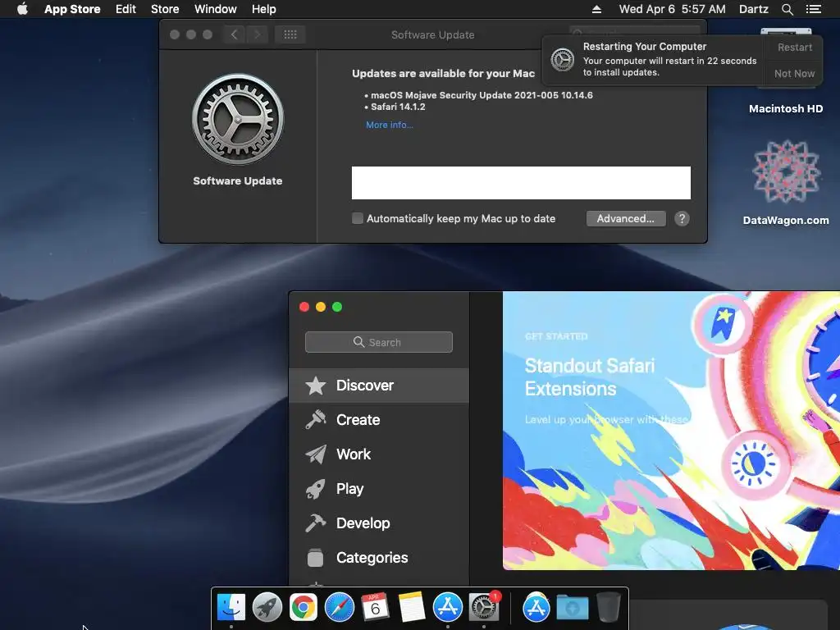Click the large Software Update gear icon

point(238,119)
